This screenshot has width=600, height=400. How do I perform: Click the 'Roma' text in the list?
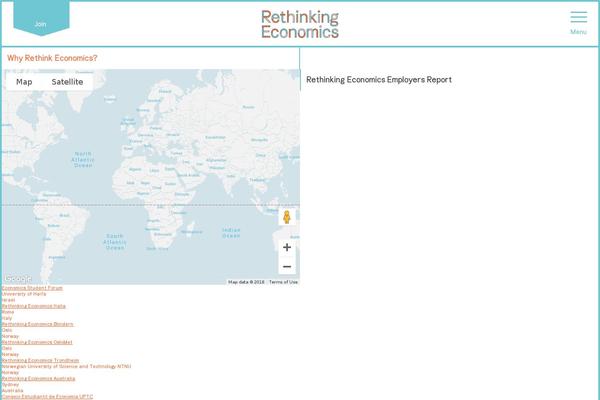(8, 312)
